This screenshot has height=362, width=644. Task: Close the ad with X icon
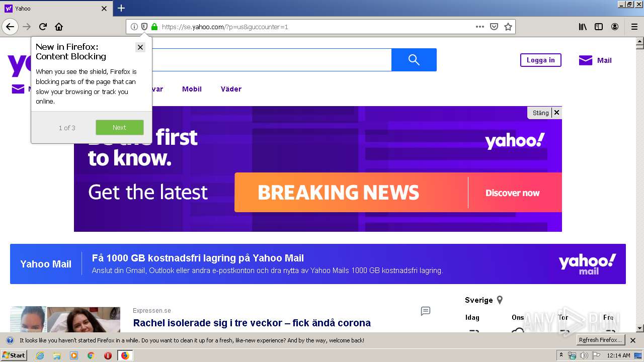coord(556,113)
